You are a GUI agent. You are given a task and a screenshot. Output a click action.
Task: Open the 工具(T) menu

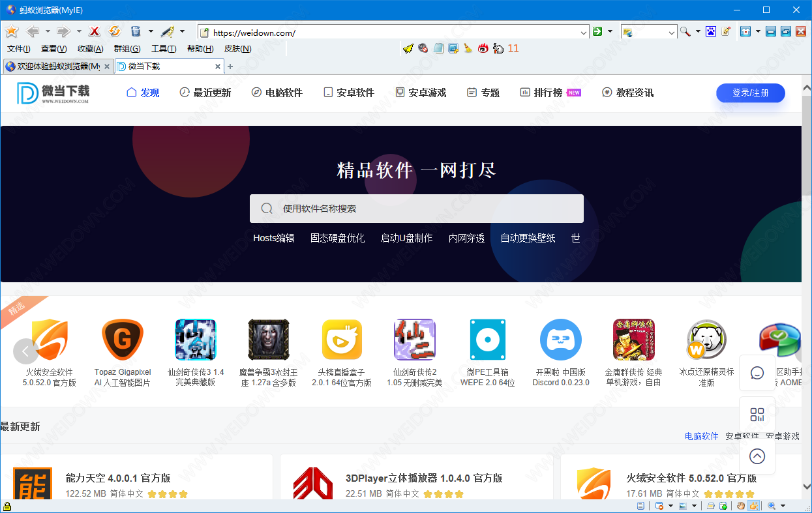(x=164, y=49)
